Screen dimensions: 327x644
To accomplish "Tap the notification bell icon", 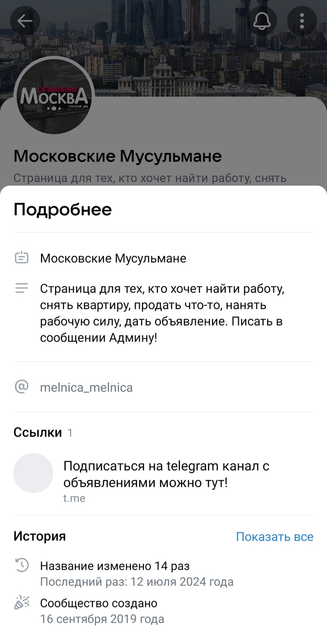I will (x=262, y=21).
